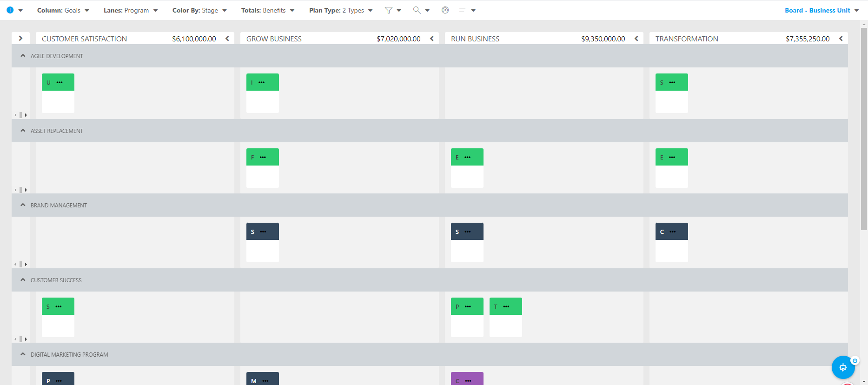Collapse the Transformation column
Image resolution: width=868 pixels, height=385 pixels.
point(841,39)
